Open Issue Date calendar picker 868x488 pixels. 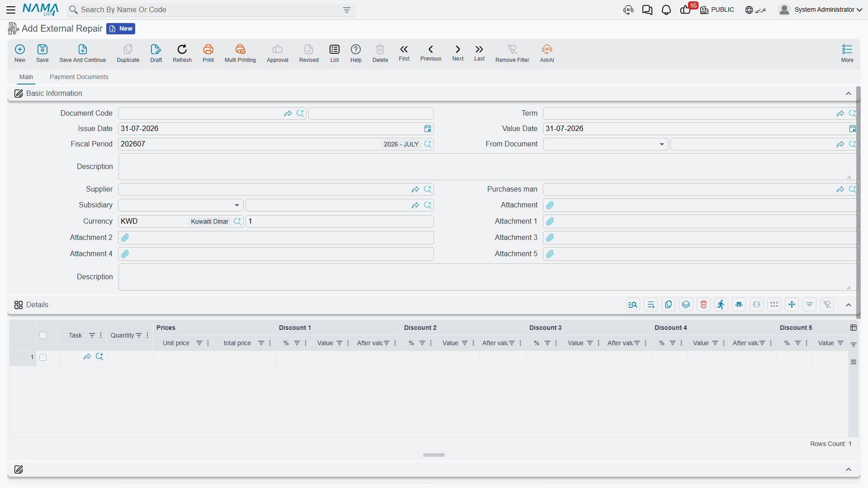pyautogui.click(x=428, y=129)
